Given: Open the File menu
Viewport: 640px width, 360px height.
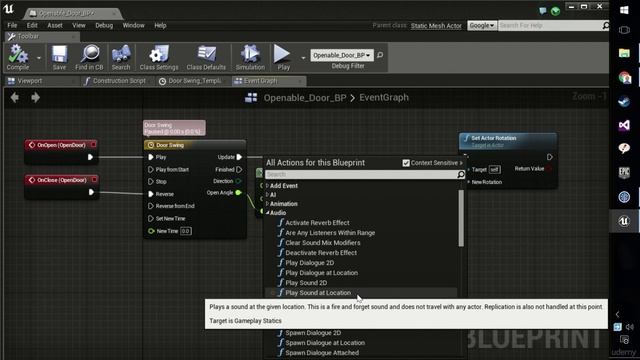Looking at the screenshot, I should click(x=12, y=25).
